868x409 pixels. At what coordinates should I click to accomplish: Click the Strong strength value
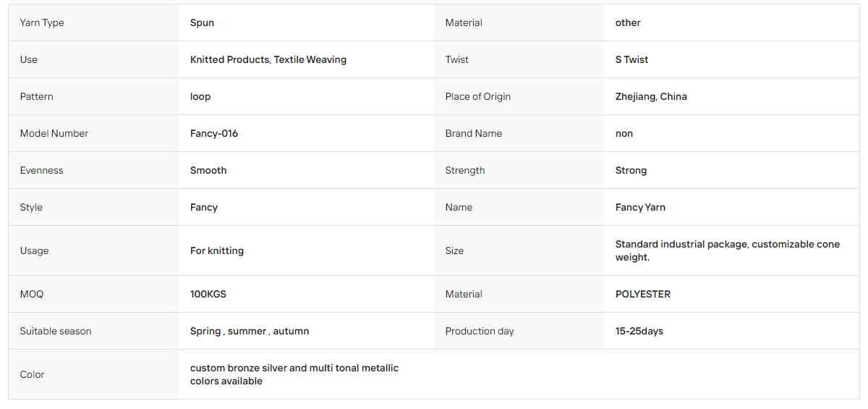[631, 170]
